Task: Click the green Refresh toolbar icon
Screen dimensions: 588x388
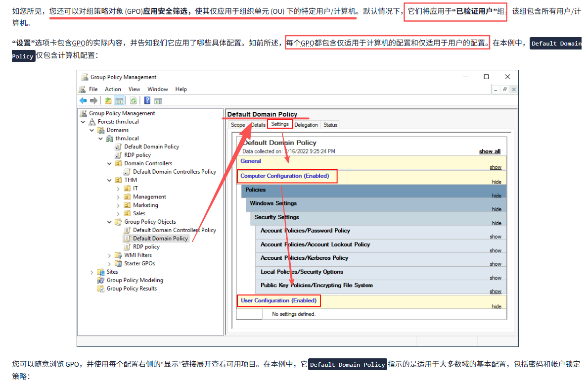Action: pos(134,100)
